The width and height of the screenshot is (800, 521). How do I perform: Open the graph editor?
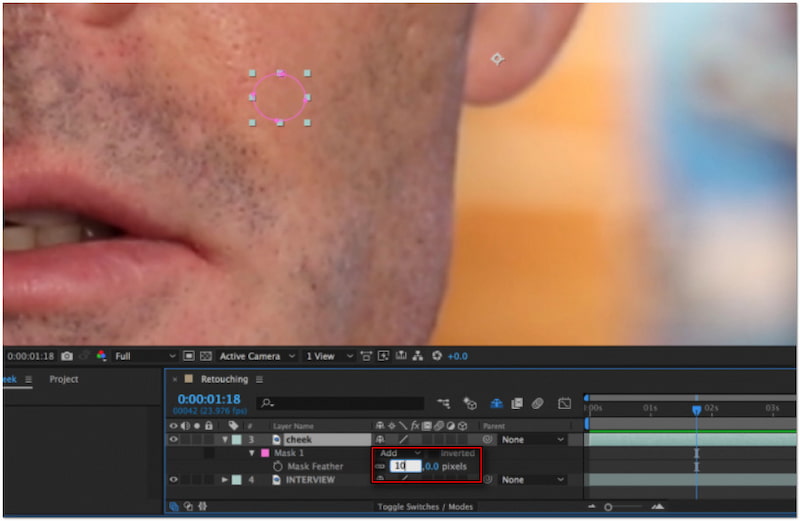pyautogui.click(x=564, y=404)
